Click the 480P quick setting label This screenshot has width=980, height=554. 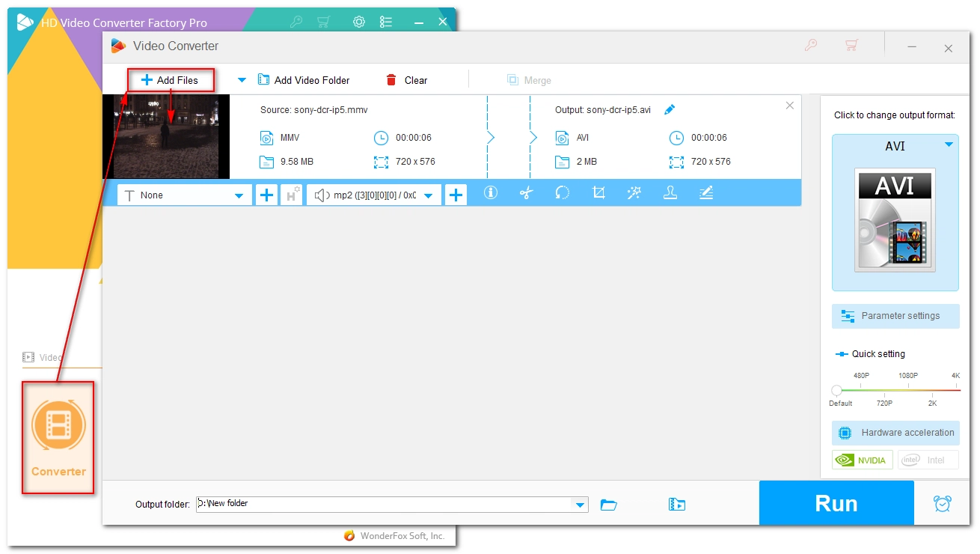pos(861,376)
